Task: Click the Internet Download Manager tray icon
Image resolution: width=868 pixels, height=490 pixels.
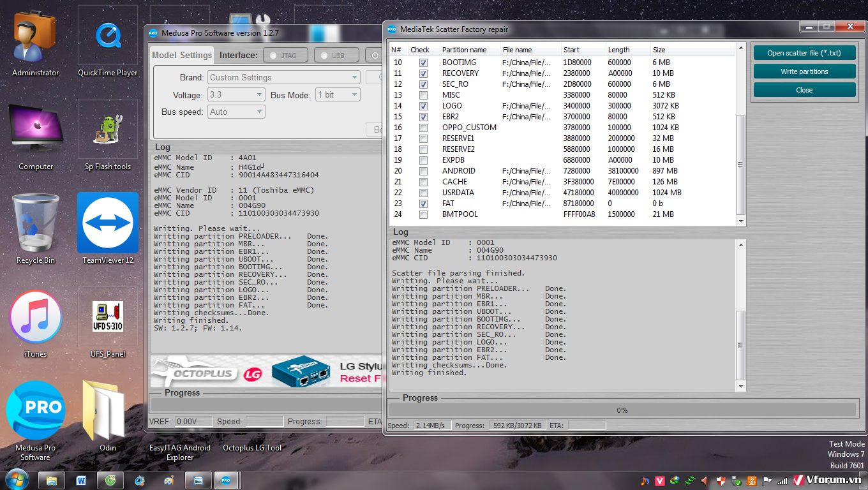Action: coord(675,480)
